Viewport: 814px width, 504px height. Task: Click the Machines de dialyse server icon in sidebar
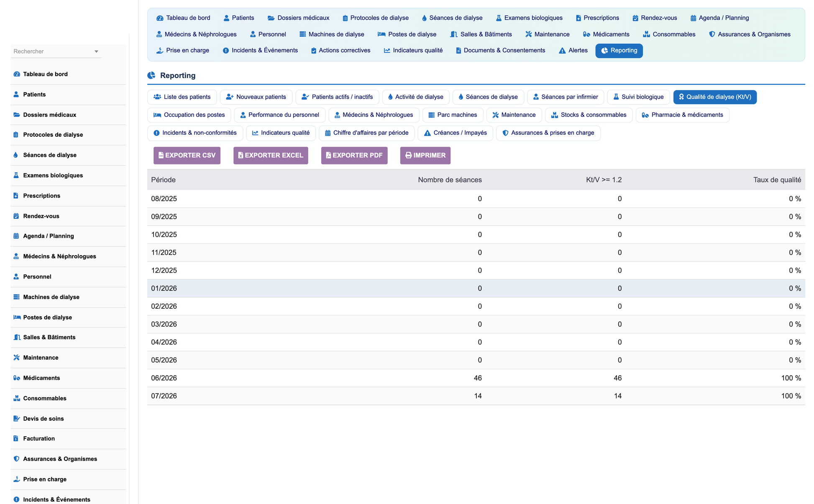pos(17,297)
